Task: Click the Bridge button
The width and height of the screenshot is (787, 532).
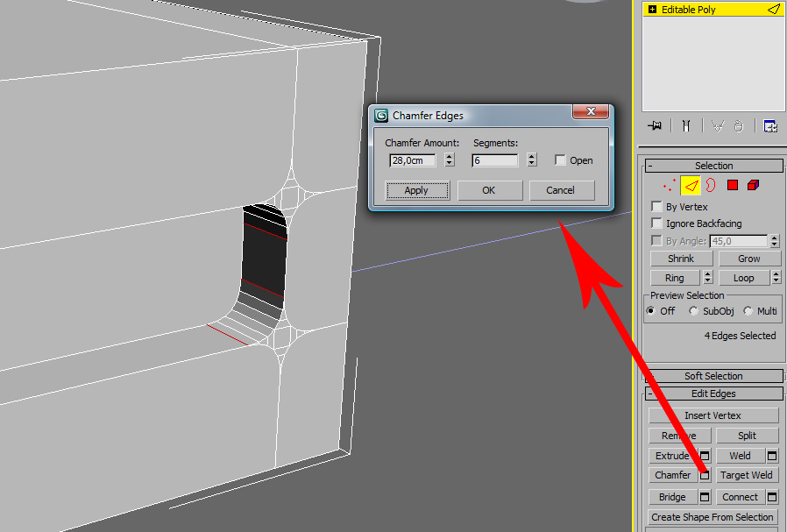Action: [673, 497]
